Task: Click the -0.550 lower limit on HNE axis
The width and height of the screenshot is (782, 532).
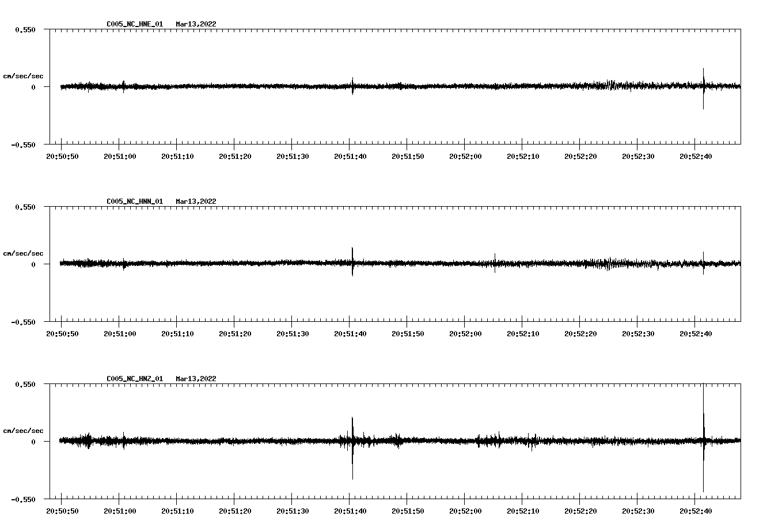Action: 23,145
